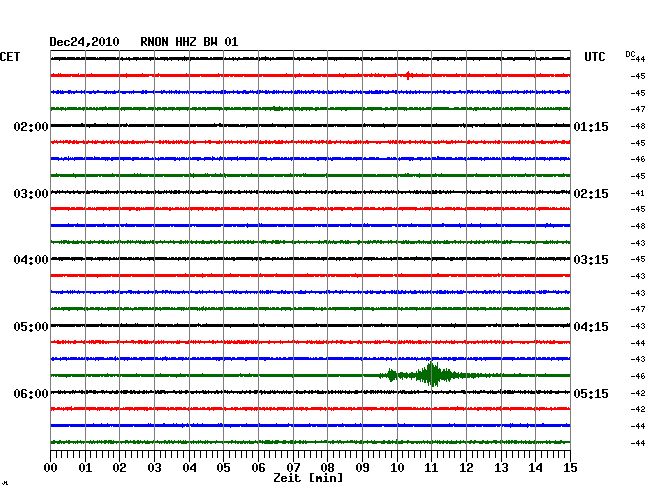
Task: Click minute tick label 03
Action: point(154,467)
